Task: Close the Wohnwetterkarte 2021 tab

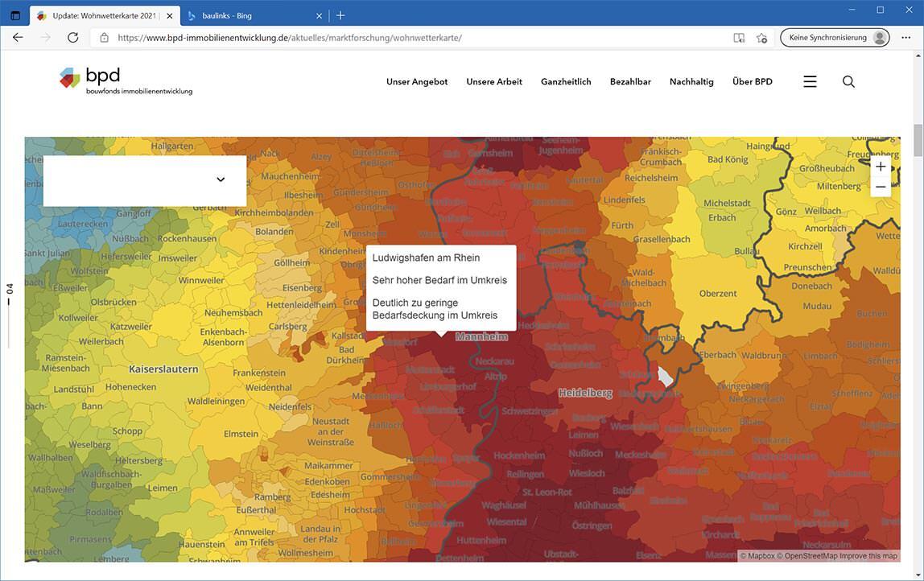Action: tap(170, 16)
